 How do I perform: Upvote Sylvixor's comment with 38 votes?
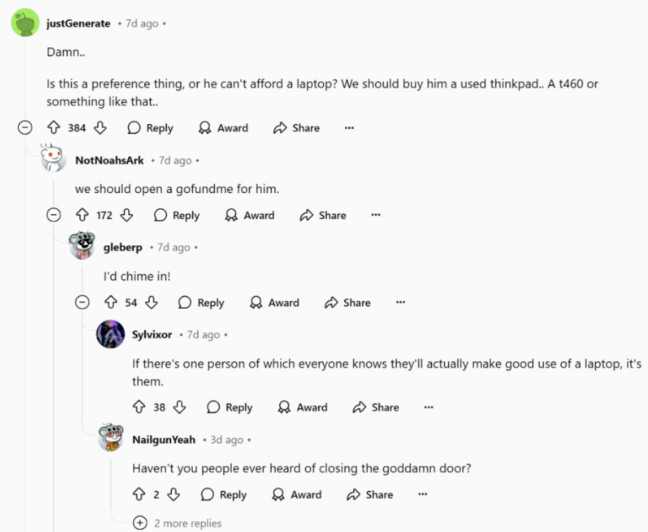pyautogui.click(x=139, y=407)
